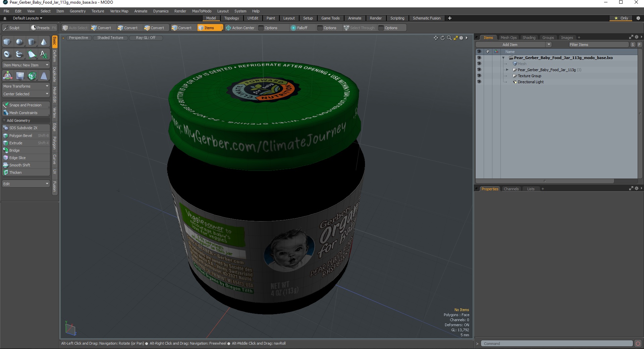Toggle visibility of Directional Light
644x349 pixels.
click(x=479, y=82)
